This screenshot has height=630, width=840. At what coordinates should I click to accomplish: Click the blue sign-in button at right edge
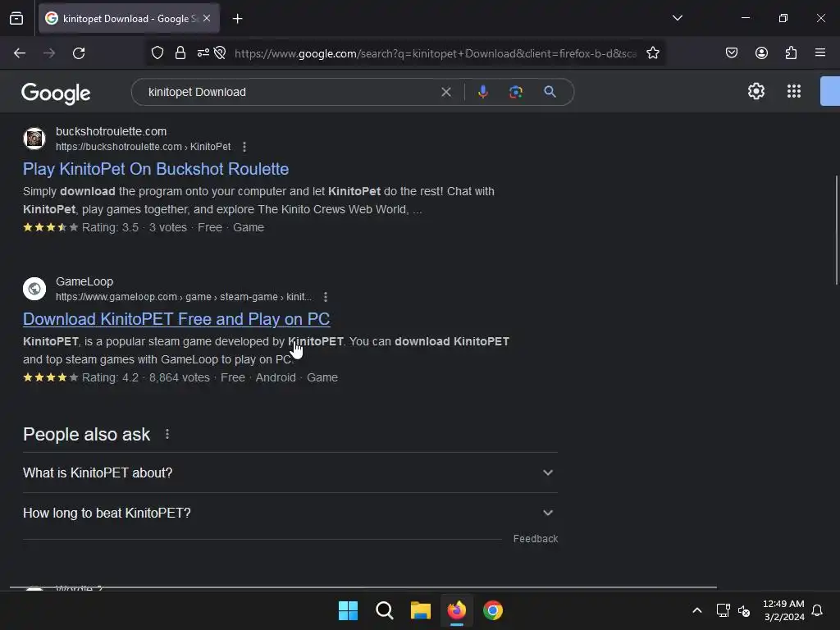(x=830, y=91)
